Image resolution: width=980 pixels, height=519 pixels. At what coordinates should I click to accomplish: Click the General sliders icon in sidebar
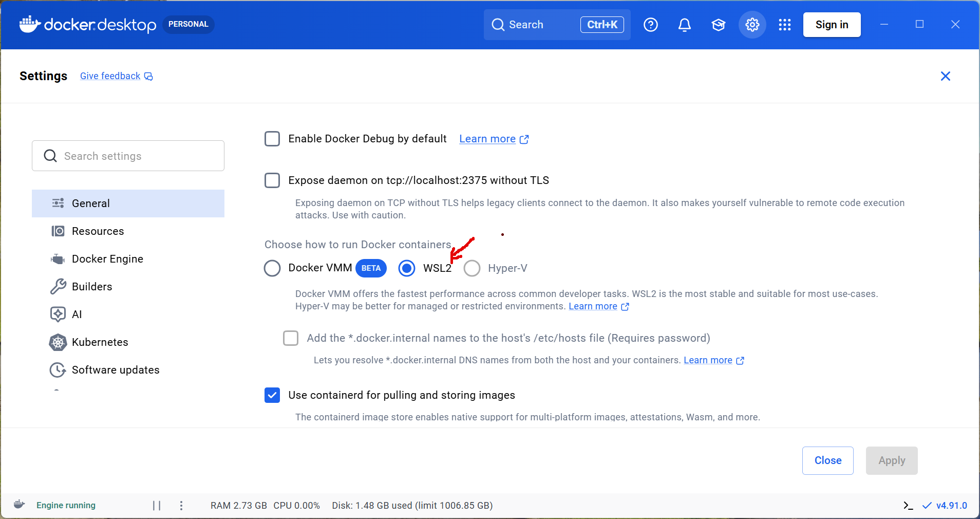(x=58, y=203)
